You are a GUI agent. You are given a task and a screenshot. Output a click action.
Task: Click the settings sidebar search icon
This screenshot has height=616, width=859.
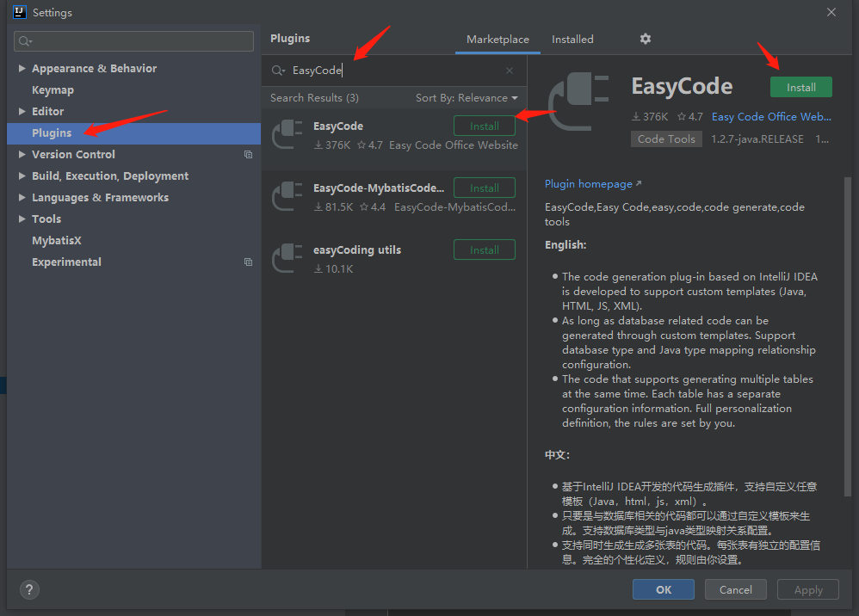pyautogui.click(x=24, y=41)
